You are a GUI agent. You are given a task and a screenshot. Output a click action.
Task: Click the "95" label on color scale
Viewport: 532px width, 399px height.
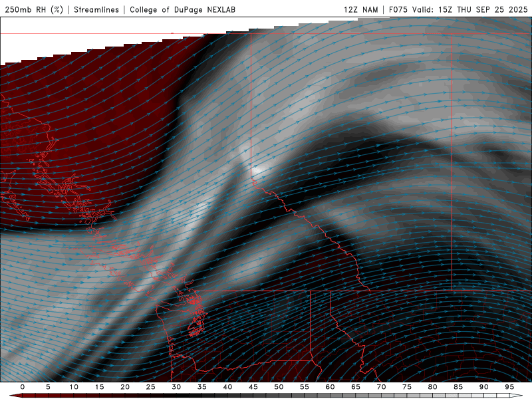509,387
